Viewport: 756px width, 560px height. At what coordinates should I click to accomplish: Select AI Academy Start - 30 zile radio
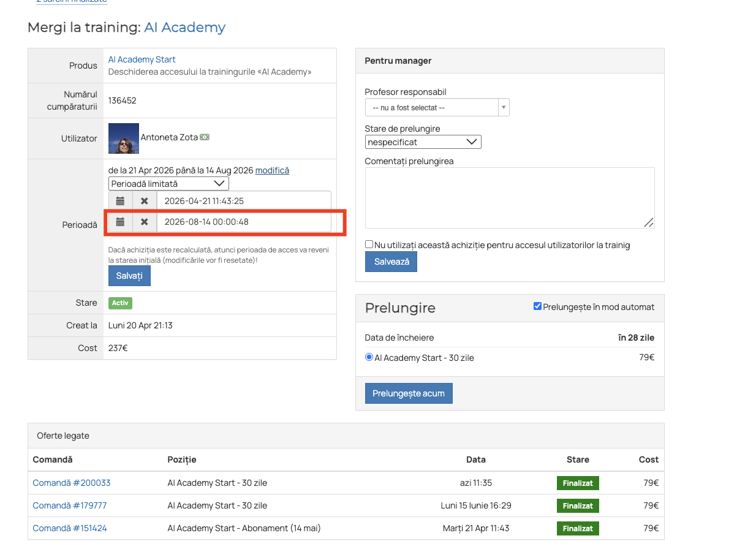click(x=369, y=357)
